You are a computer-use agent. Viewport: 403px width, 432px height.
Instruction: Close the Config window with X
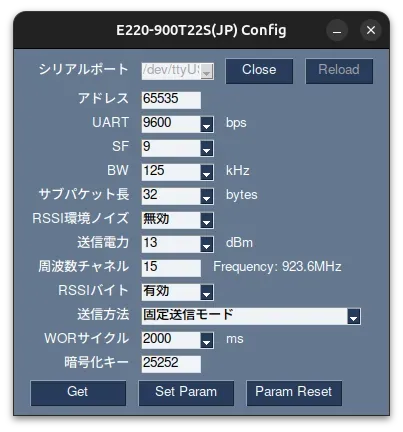coord(371,30)
